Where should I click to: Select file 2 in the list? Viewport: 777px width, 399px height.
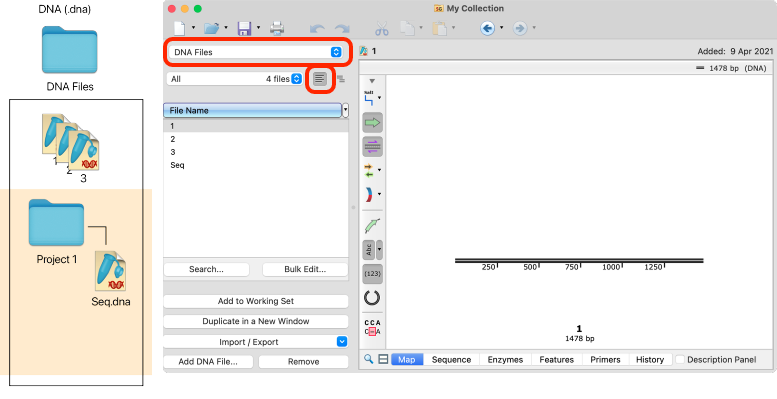(256, 139)
